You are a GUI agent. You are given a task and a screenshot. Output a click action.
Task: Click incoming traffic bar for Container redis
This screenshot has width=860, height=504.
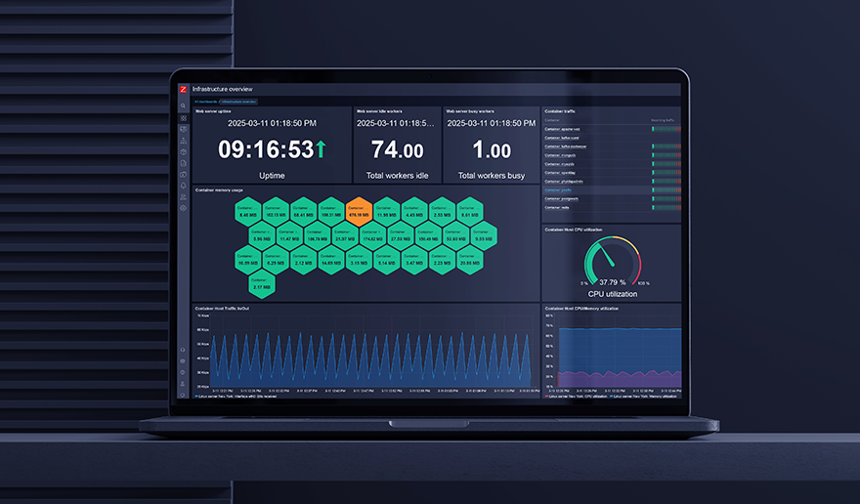666,208
